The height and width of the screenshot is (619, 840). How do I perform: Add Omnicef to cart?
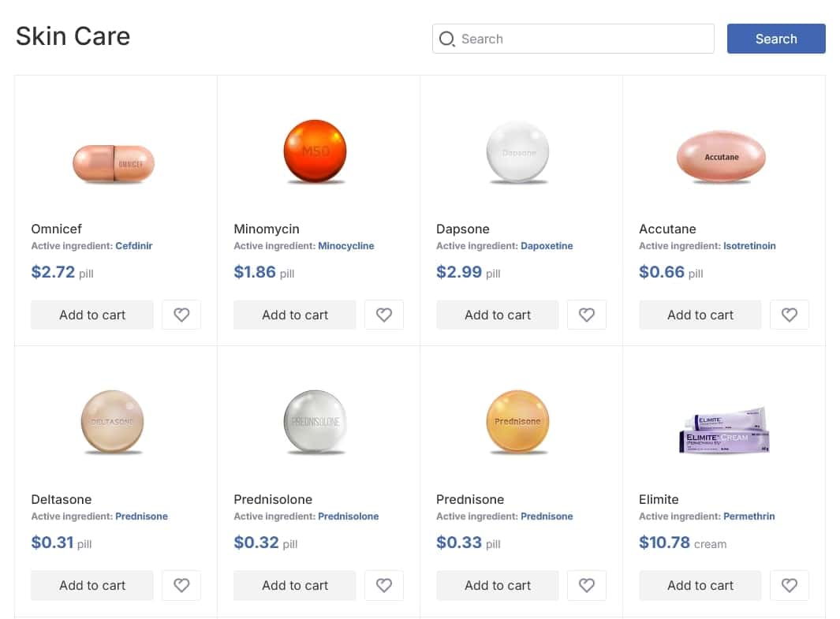(x=91, y=315)
